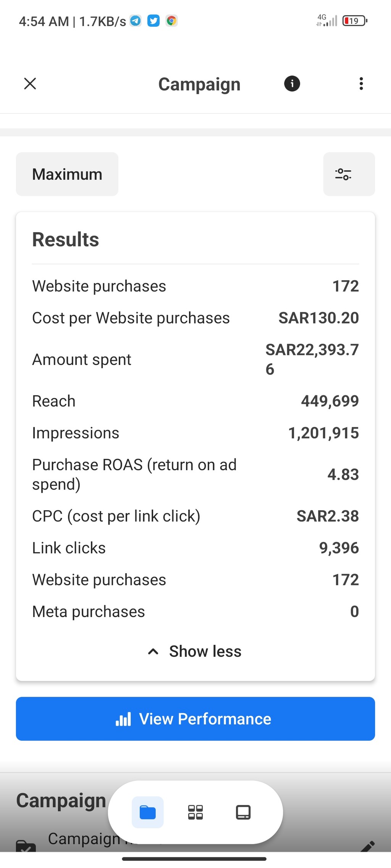
Task: Select the Link clicks result row
Action: coord(195,548)
